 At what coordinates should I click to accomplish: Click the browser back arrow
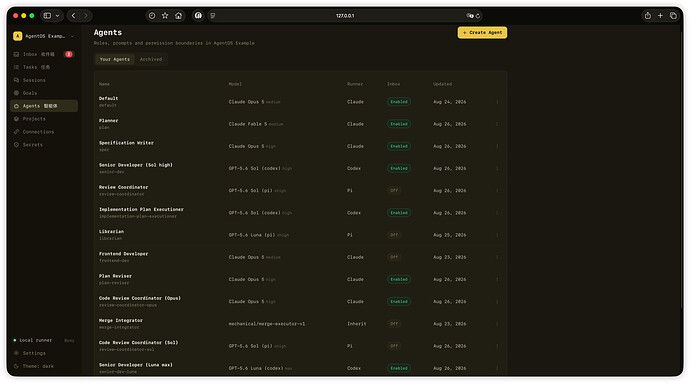73,16
